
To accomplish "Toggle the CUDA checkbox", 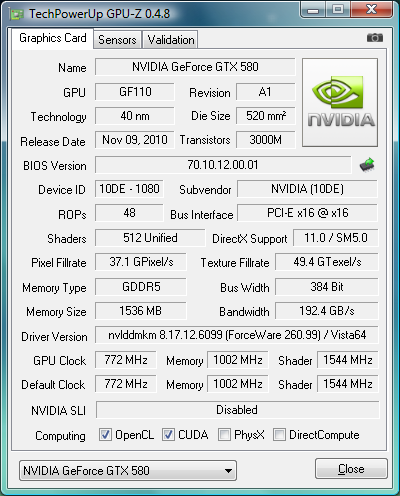I will click(x=168, y=435).
